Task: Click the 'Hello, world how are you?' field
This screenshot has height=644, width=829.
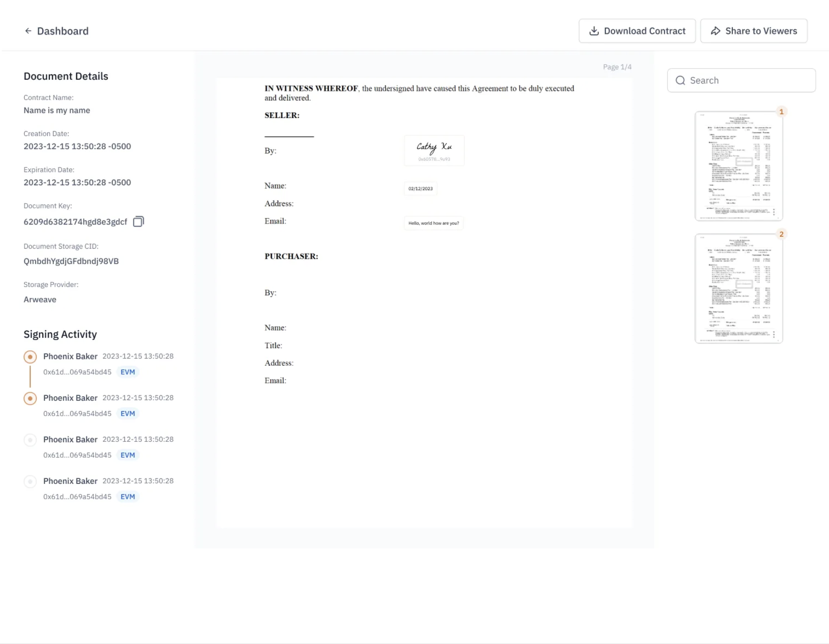Action: click(433, 223)
